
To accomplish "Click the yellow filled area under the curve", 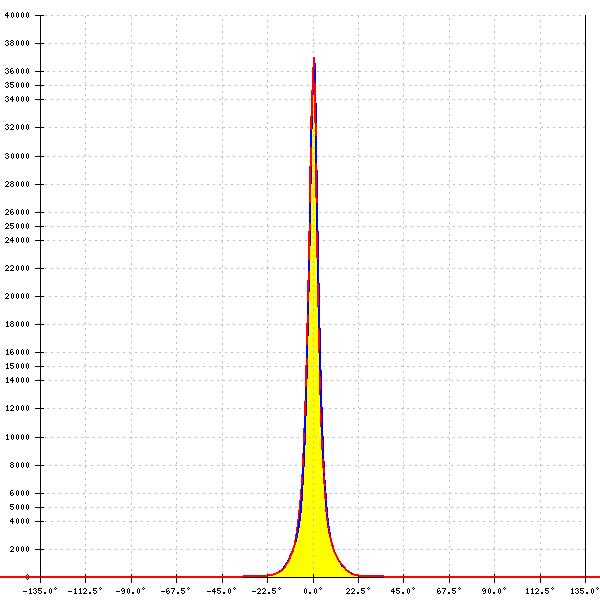I will [x=314, y=500].
